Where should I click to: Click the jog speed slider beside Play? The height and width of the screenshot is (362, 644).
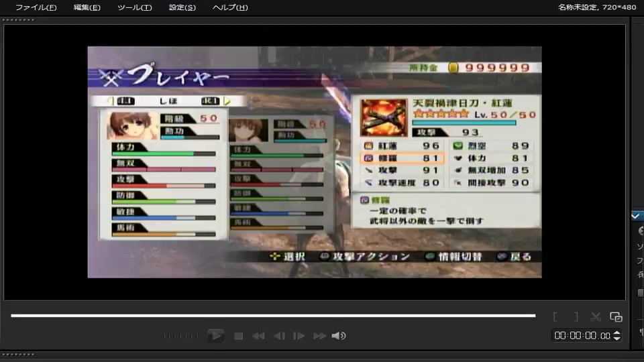pyautogui.click(x=180, y=336)
